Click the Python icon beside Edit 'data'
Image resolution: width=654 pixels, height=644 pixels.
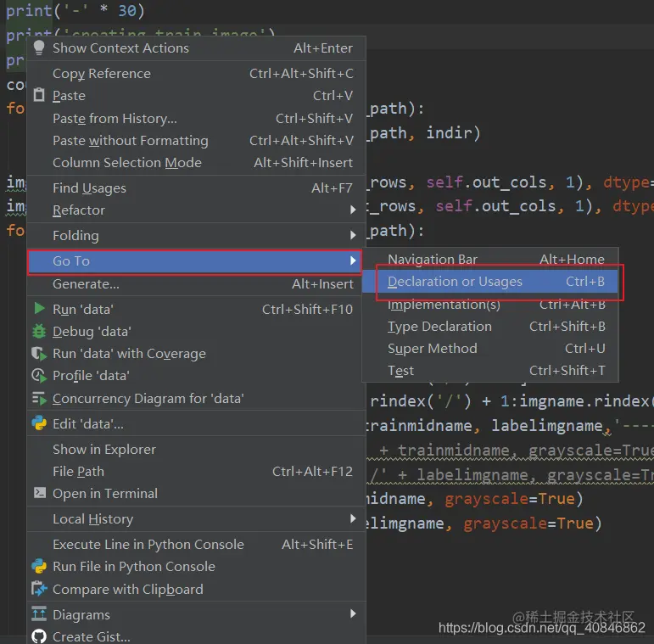39,423
